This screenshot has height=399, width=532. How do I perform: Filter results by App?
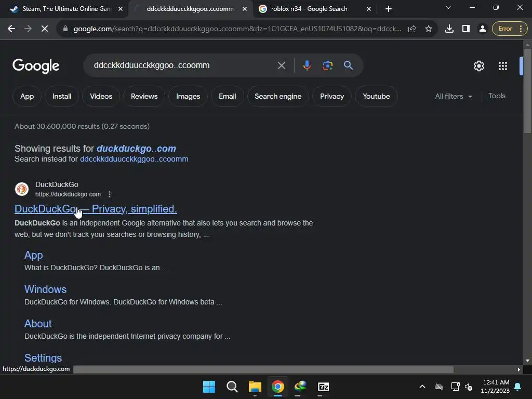point(27,96)
